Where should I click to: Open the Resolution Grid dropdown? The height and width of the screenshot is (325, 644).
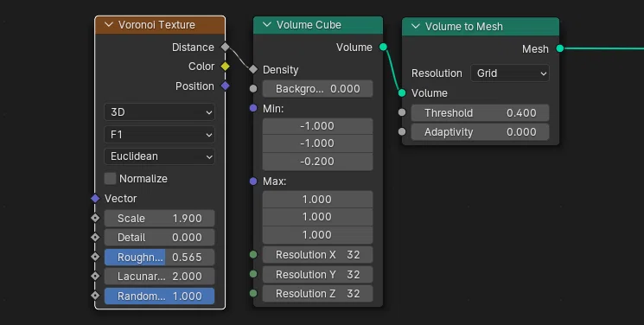510,73
